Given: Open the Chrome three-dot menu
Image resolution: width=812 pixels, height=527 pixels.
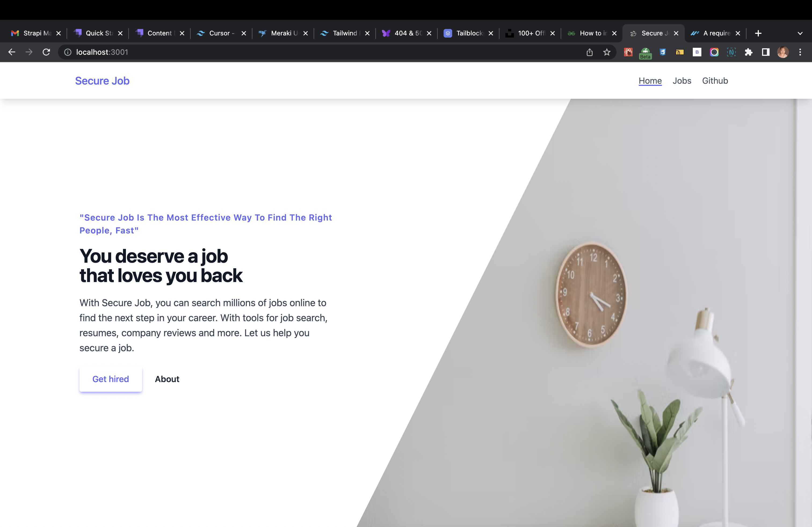Looking at the screenshot, I should (x=800, y=52).
